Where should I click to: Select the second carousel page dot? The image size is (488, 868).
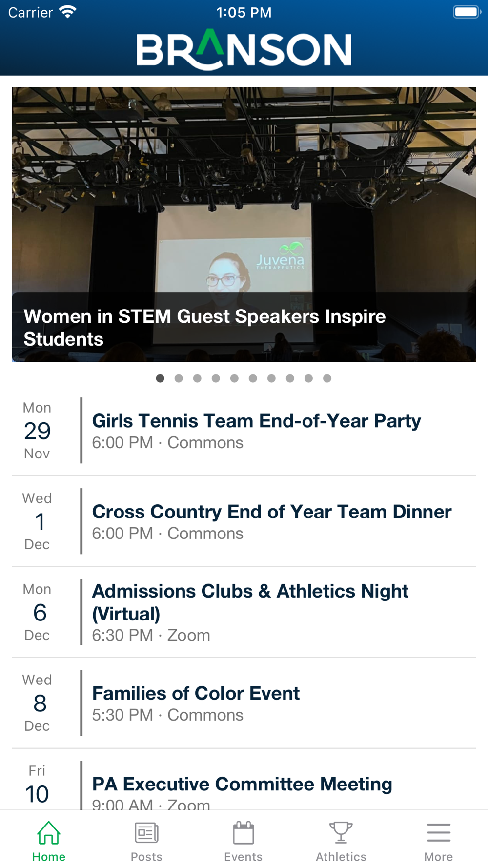(179, 378)
